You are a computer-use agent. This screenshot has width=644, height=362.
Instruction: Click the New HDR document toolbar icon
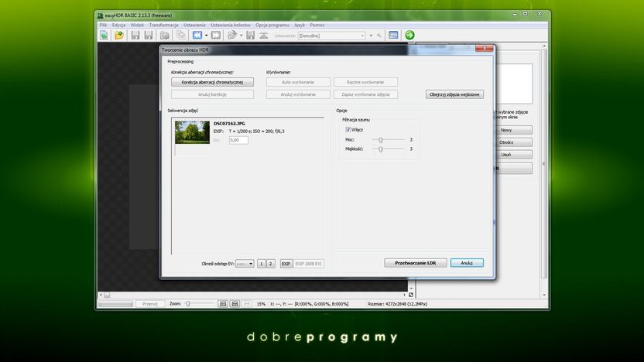pyautogui.click(x=104, y=36)
